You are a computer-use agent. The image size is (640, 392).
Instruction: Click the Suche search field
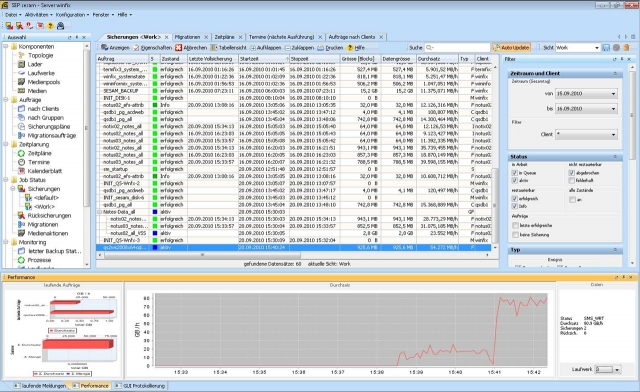[x=458, y=48]
